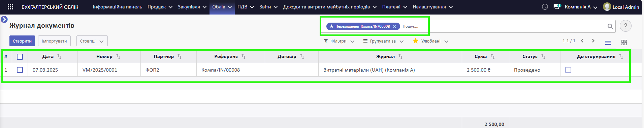Open the Платежі menu
Screen dimensions: 644x128
coord(395,7)
